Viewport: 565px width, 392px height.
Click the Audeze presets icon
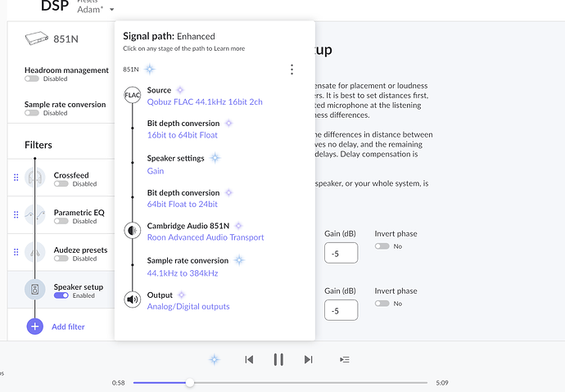[35, 252]
